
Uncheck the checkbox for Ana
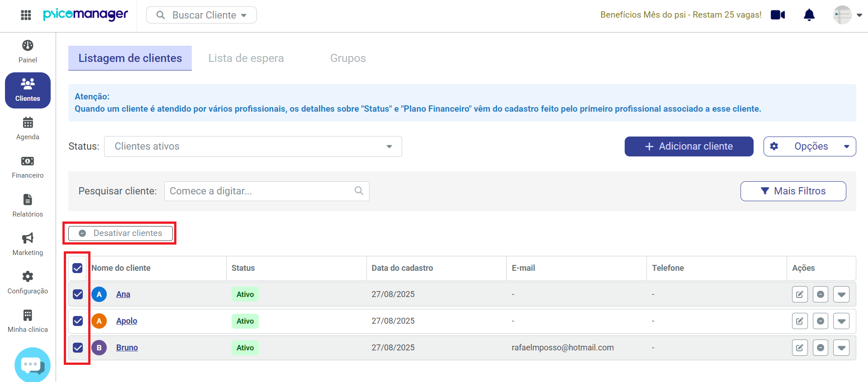[x=78, y=294]
